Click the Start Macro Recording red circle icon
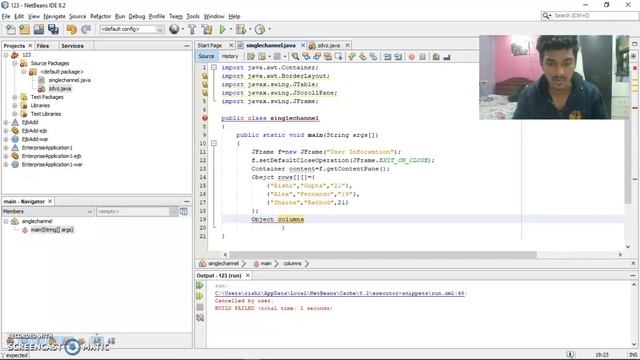The width and height of the screenshot is (640, 360). (x=412, y=57)
